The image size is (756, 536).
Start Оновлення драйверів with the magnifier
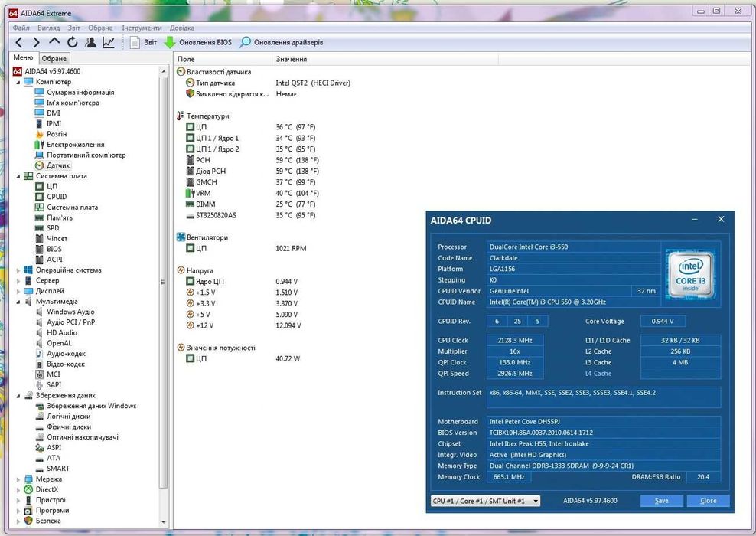click(x=281, y=42)
